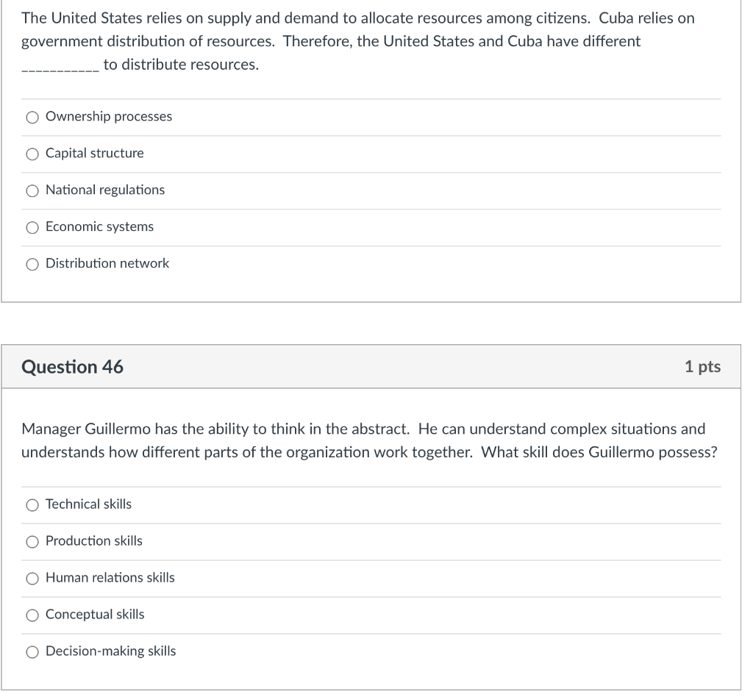Click the Decision-making skills label text
This screenshot has width=753, height=700.
110,651
